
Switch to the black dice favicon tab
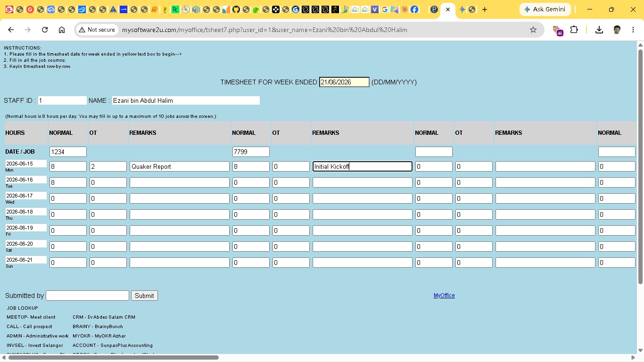click(x=276, y=9)
